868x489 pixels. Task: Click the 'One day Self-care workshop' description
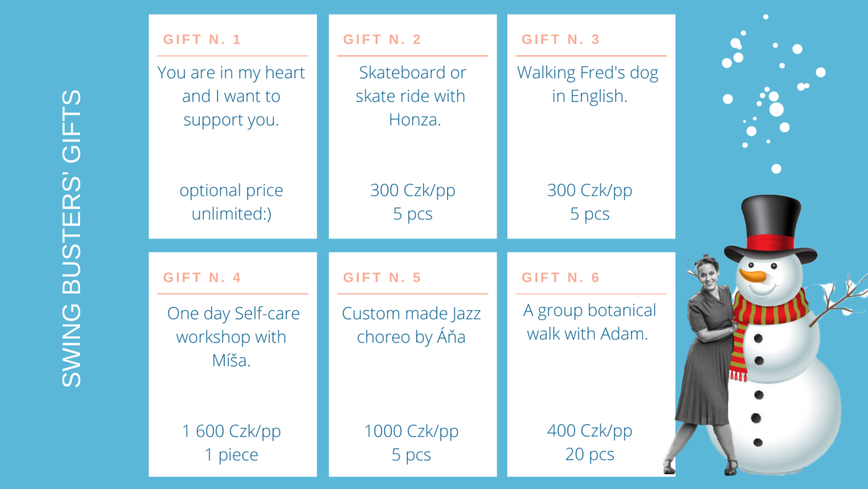pyautogui.click(x=232, y=337)
